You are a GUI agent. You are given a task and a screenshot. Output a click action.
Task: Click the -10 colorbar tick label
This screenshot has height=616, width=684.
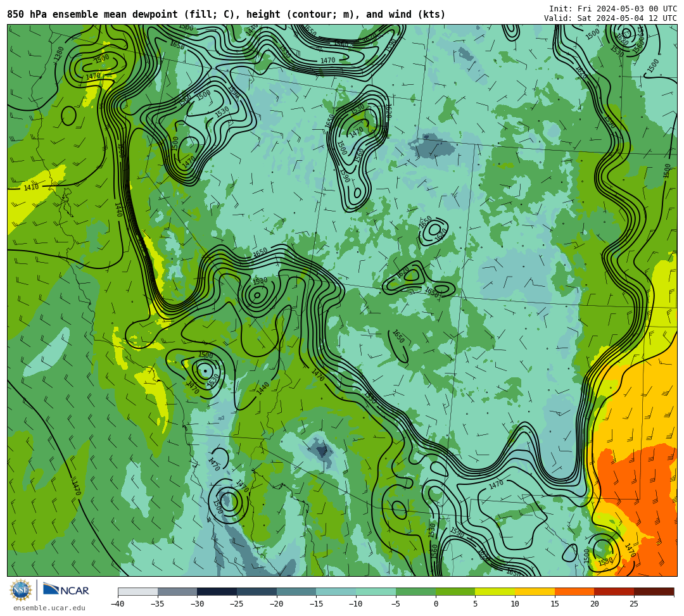pyautogui.click(x=356, y=604)
